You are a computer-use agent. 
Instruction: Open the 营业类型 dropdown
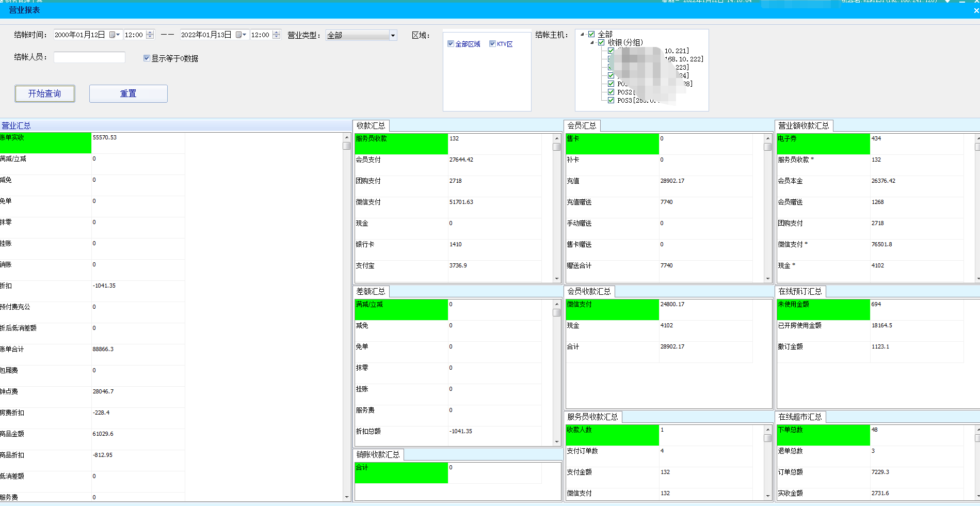click(393, 35)
